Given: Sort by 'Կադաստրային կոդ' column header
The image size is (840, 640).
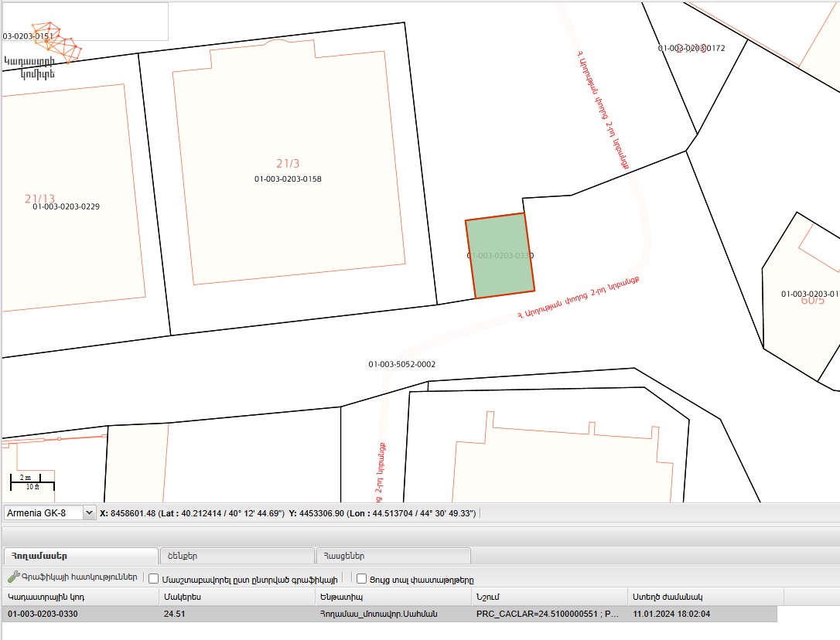Looking at the screenshot, I should click(80, 597).
